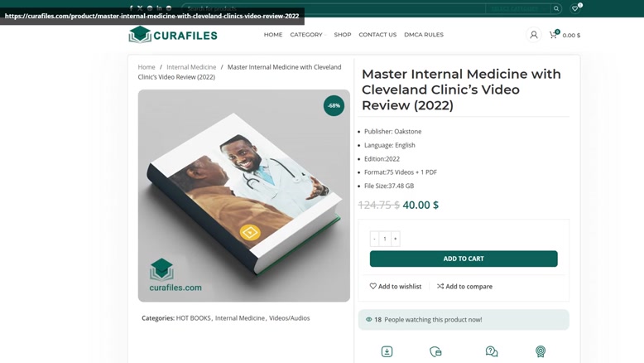
Task: Click the question chat support icon
Action: coord(491,351)
